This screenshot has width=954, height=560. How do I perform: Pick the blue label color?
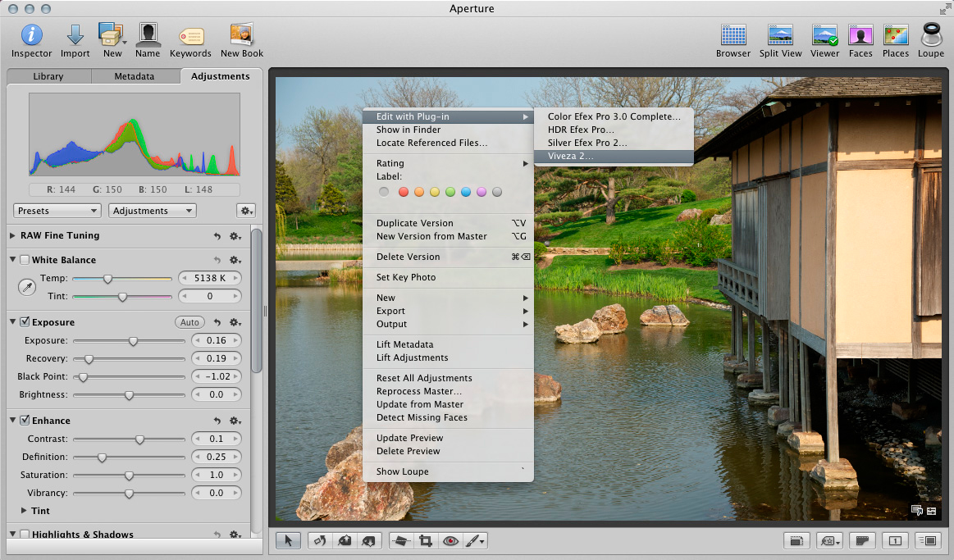(466, 192)
